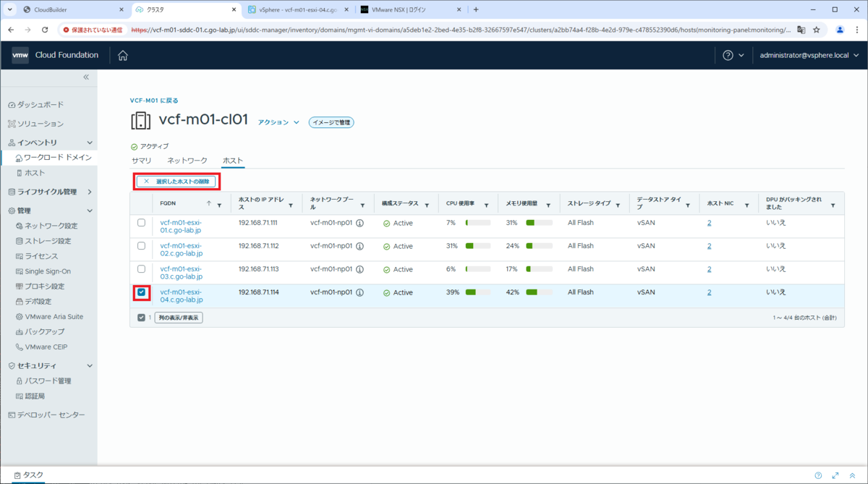Click the help icon in the task bar

click(x=818, y=475)
